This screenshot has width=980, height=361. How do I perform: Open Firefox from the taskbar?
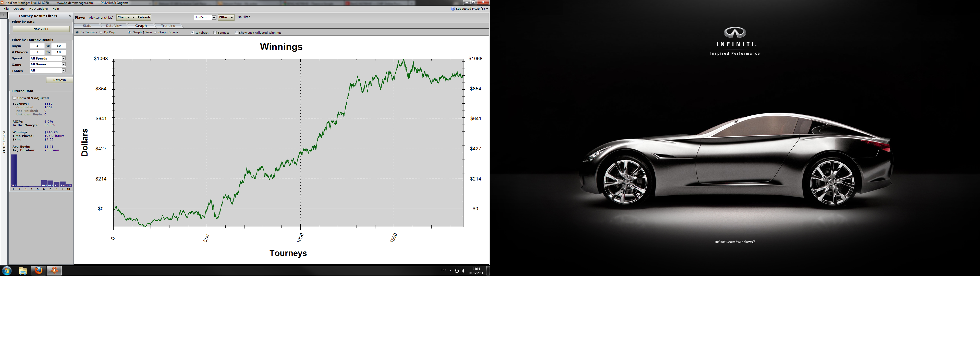[x=39, y=270]
